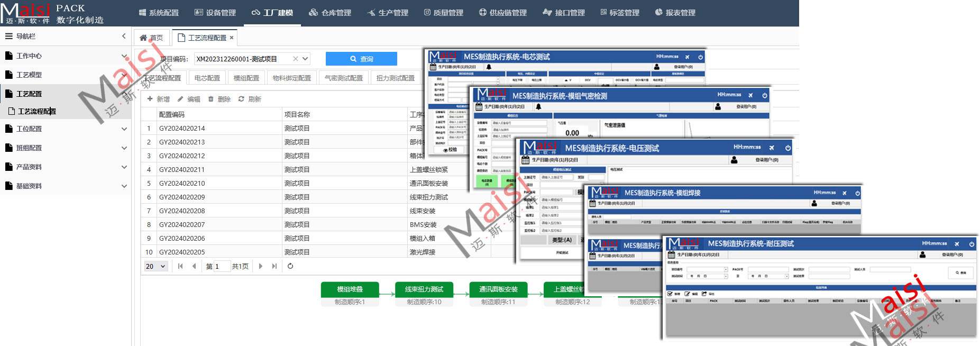Switch to the 扭力测试配置 sub-tab
The width and height of the screenshot is (980, 346).
pyautogui.click(x=396, y=78)
